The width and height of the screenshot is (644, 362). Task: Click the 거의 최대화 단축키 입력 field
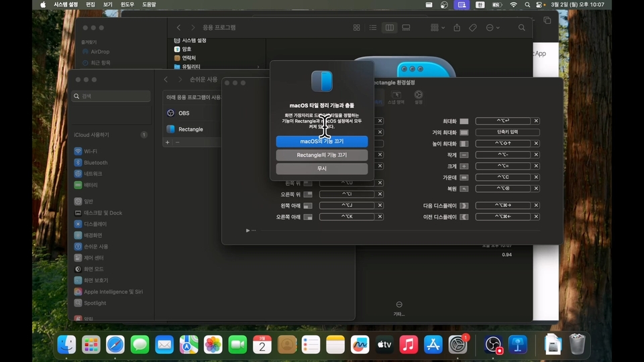507,132
